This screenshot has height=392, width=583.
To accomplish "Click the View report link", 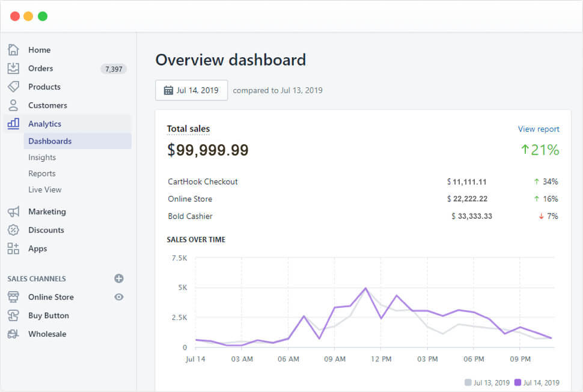I will [x=539, y=129].
